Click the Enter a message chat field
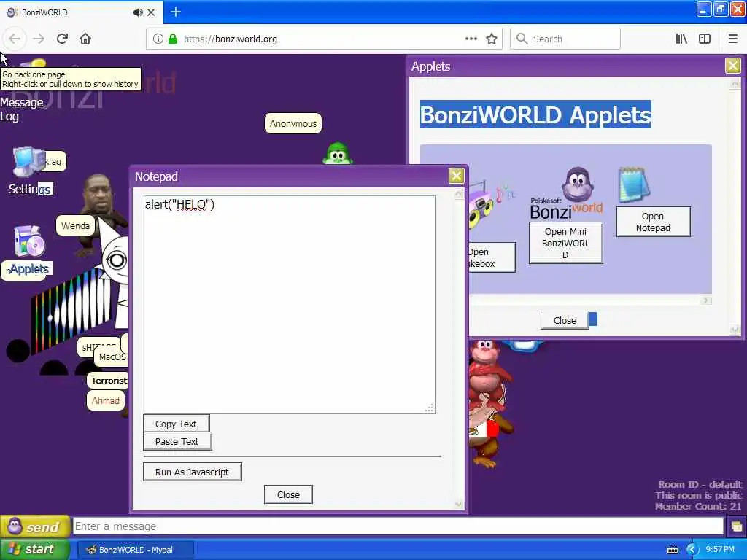 click(398, 526)
